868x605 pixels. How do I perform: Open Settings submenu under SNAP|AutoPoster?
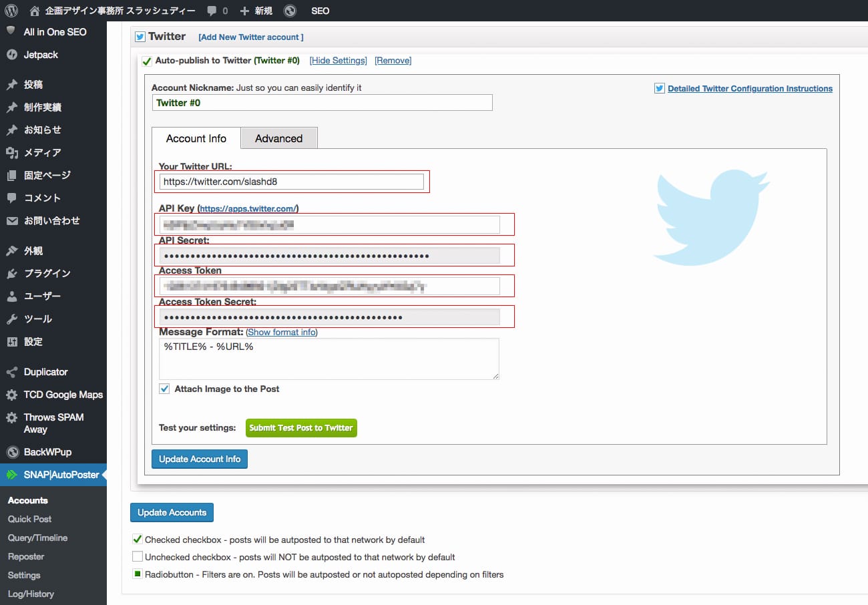(24, 575)
